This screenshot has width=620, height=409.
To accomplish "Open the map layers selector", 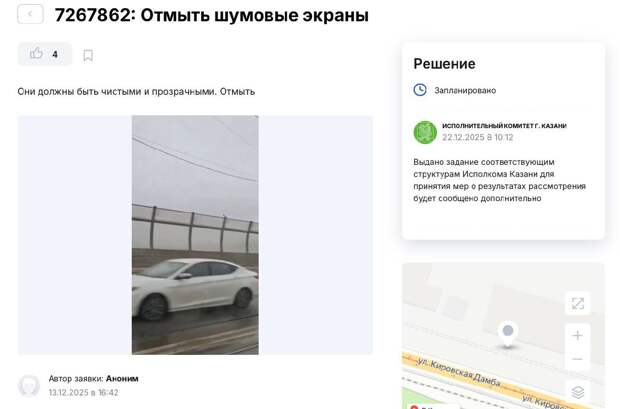I will pos(578,392).
